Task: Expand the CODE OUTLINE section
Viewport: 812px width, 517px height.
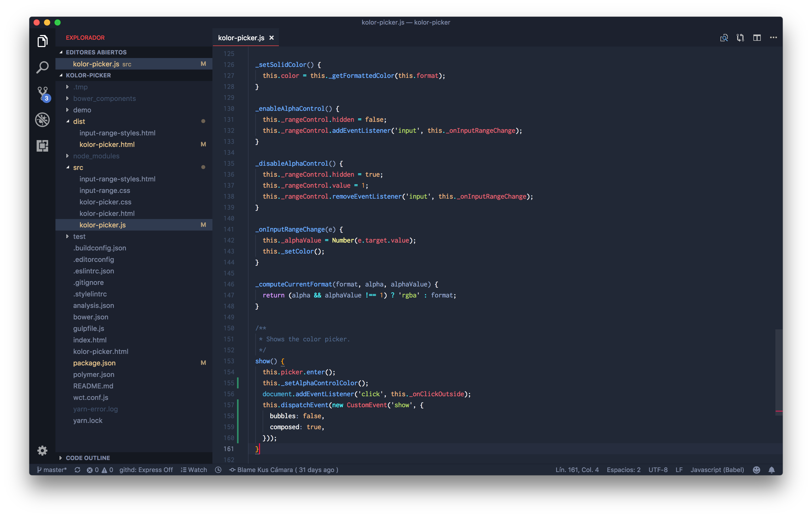Action: [x=88, y=458]
